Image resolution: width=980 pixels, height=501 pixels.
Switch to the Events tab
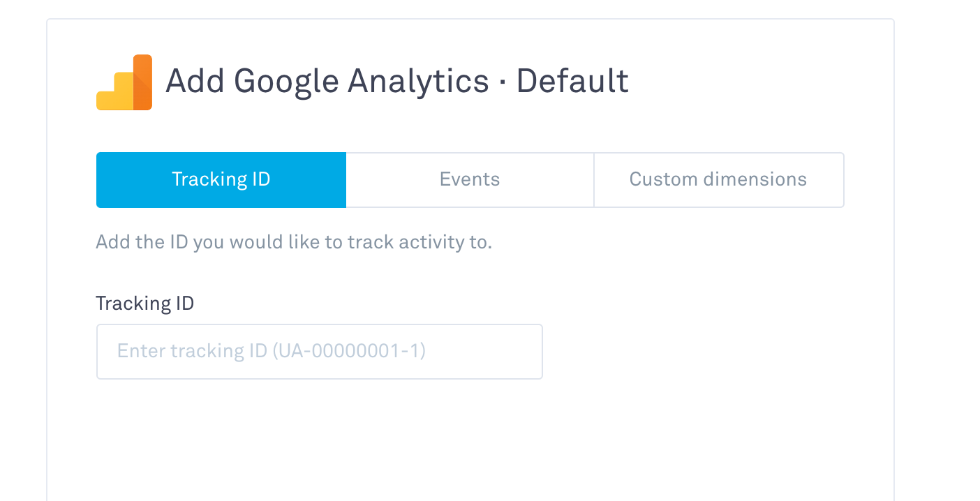point(470,180)
